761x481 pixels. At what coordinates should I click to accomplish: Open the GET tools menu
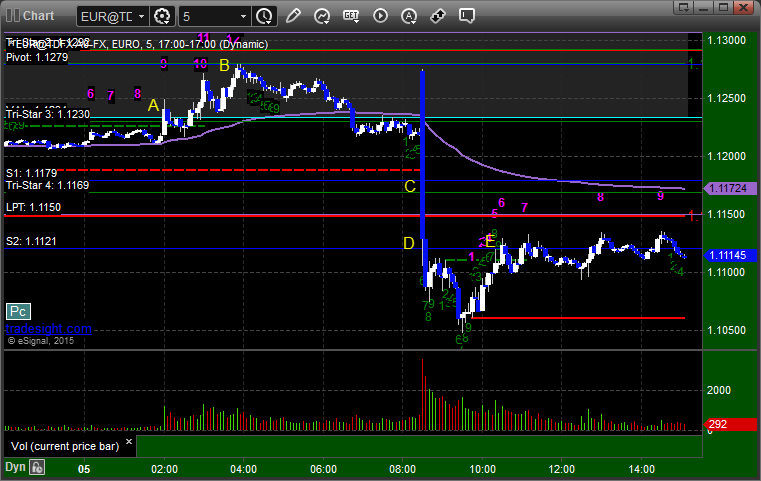(351, 16)
